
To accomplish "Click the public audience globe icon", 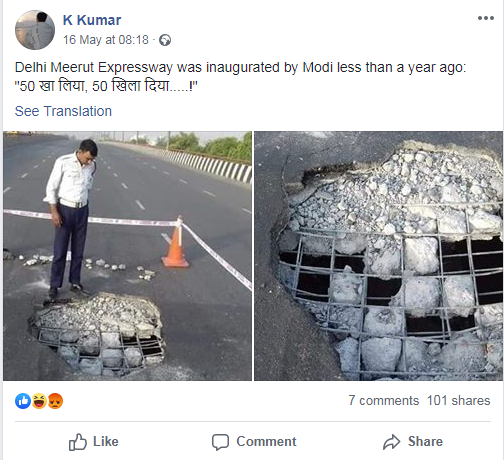I will click(165, 40).
